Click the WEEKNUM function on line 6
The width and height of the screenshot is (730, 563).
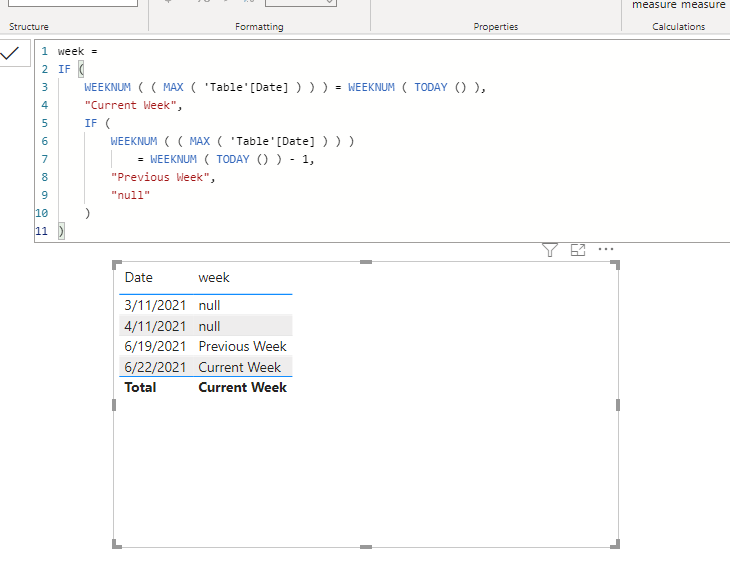point(134,141)
